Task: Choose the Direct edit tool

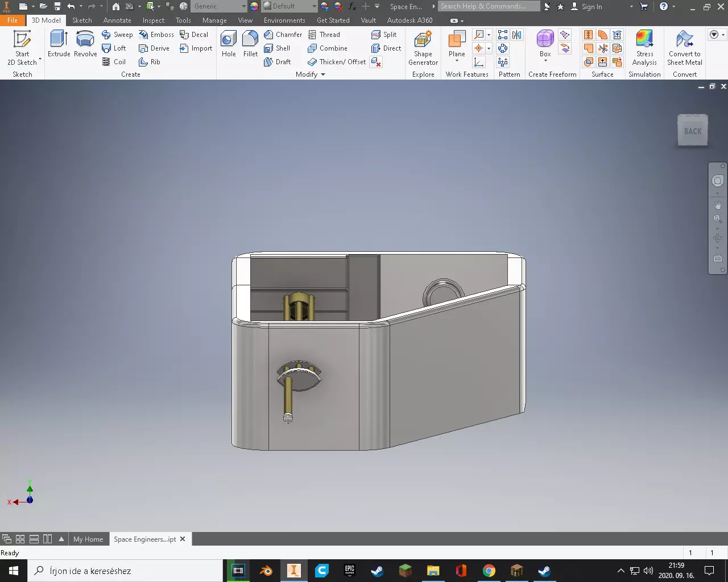Action: click(386, 48)
